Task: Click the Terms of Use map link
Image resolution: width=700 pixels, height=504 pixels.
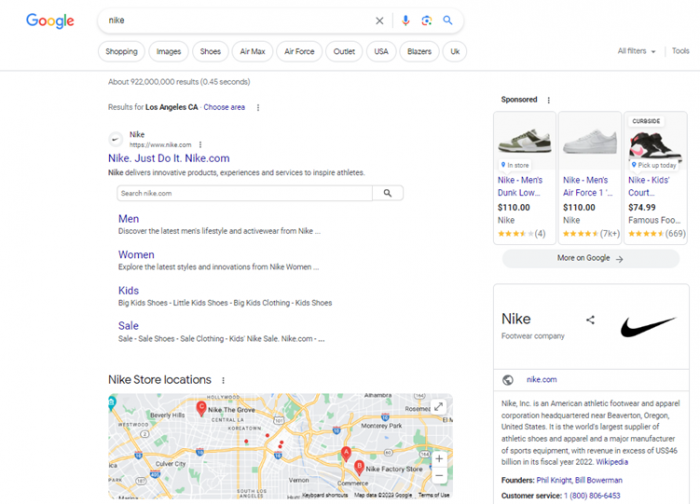Action: (x=434, y=495)
